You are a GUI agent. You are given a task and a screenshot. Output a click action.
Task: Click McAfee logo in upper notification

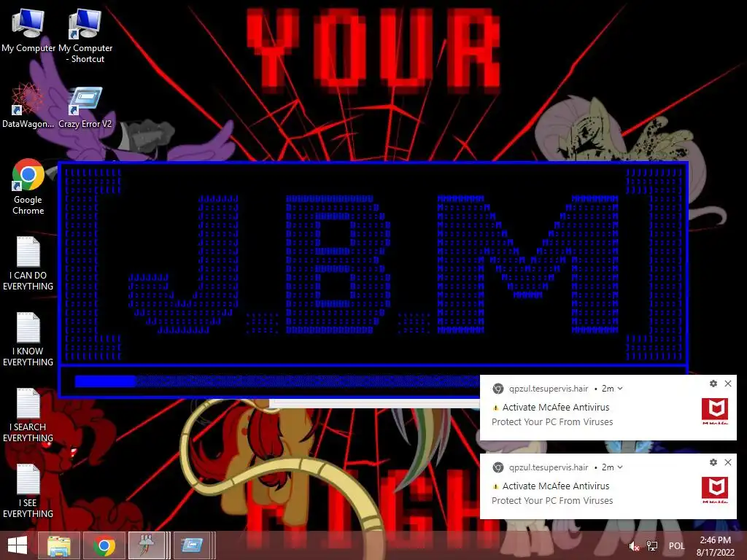point(715,411)
